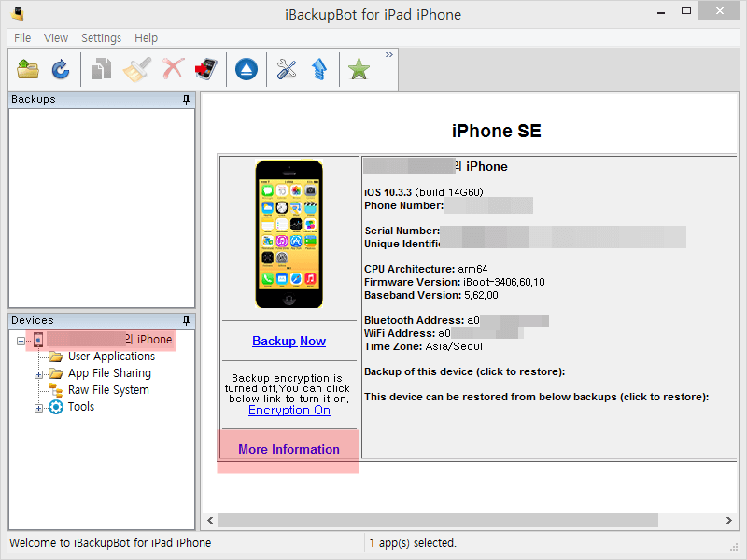Click the red X delete toolbar icon

click(x=173, y=69)
